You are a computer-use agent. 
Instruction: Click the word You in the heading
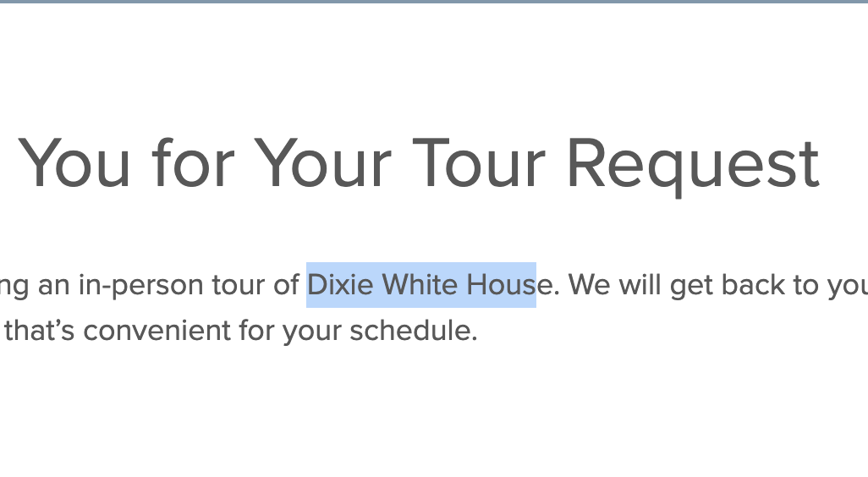[x=74, y=163]
